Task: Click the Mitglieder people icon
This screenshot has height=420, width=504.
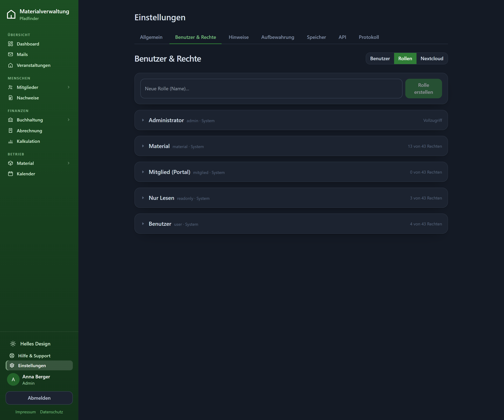Action: point(10,87)
